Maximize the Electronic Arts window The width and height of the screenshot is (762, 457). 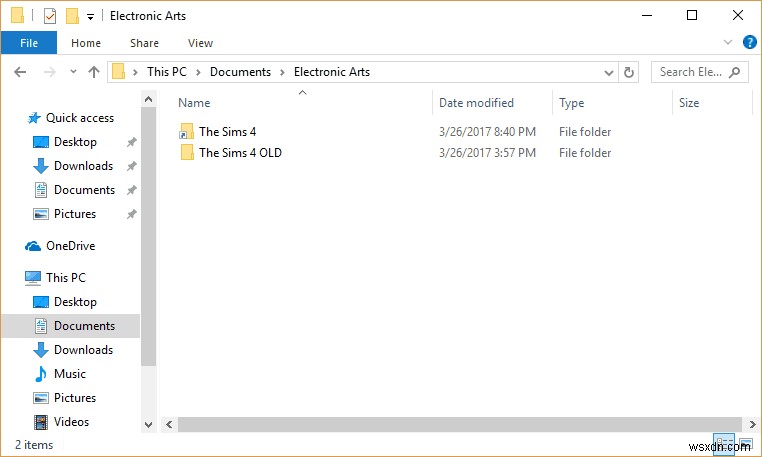(692, 16)
